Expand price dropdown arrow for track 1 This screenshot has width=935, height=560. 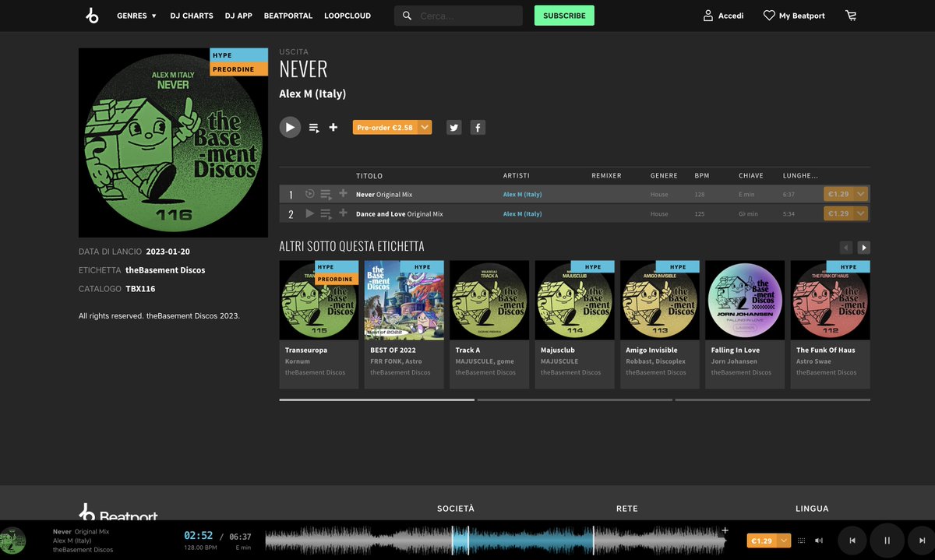pyautogui.click(x=861, y=194)
